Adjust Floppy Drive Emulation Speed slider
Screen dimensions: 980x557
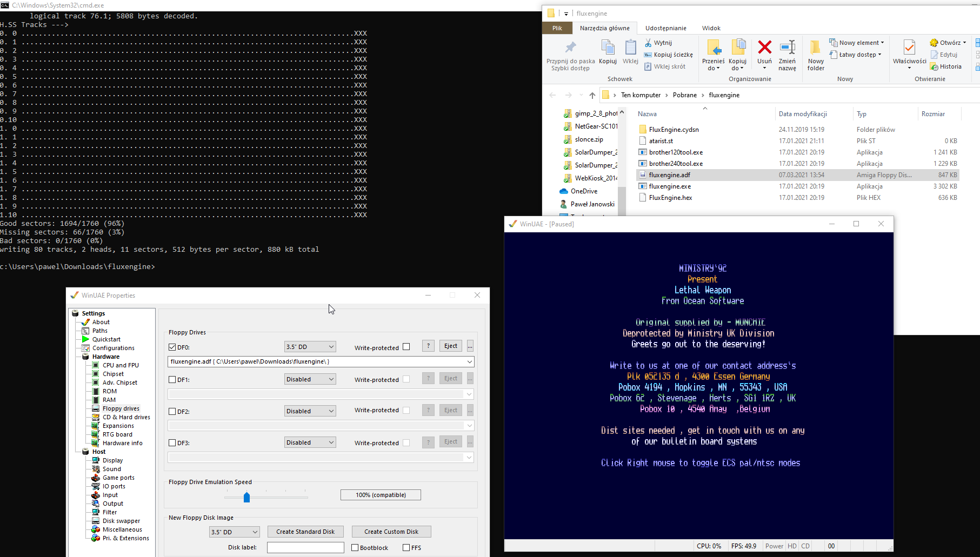pyautogui.click(x=246, y=497)
